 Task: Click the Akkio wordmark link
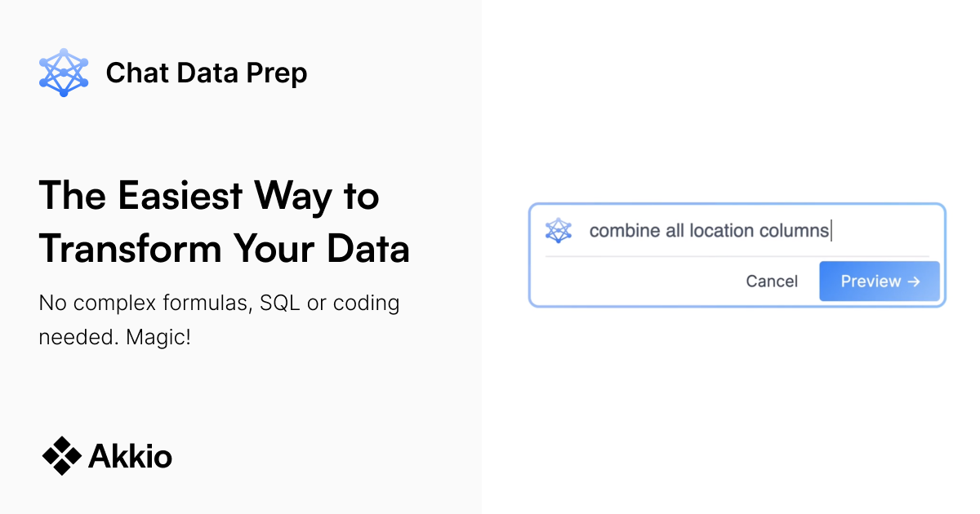point(130,455)
